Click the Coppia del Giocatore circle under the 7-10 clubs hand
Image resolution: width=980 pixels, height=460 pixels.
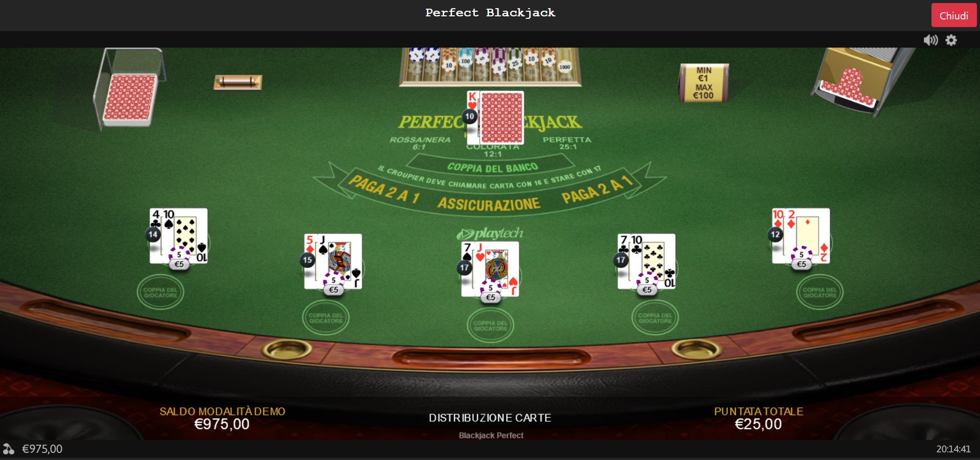[655, 318]
